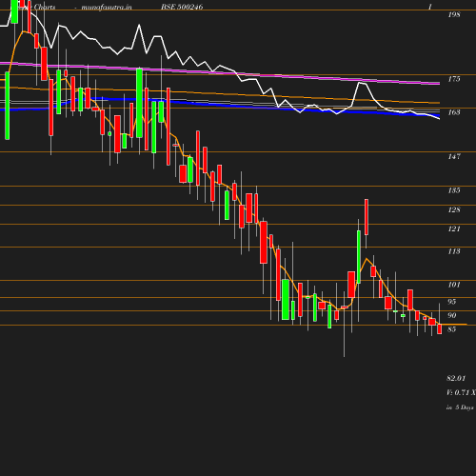Viewport: 476px width, 476px height.
Task: Click the 147 price axis label
Action: (454, 156)
